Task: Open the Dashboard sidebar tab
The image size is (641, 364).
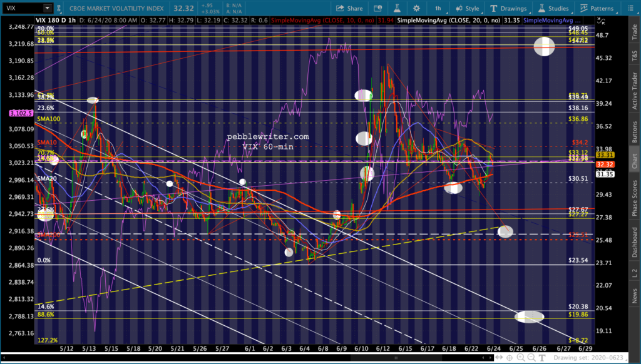Action: pyautogui.click(x=635, y=242)
